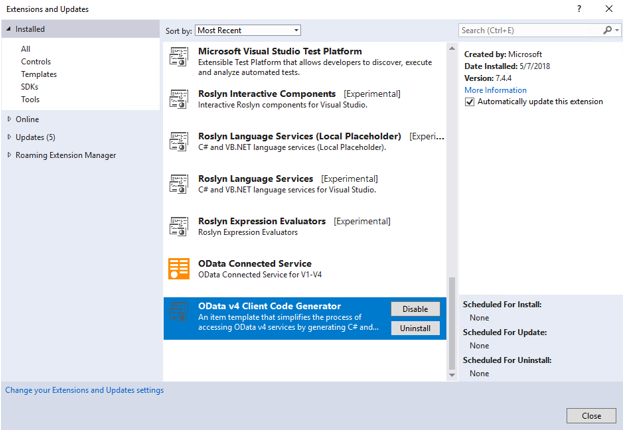Select the Templates category
Image resolution: width=623 pixels, height=430 pixels.
[39, 74]
